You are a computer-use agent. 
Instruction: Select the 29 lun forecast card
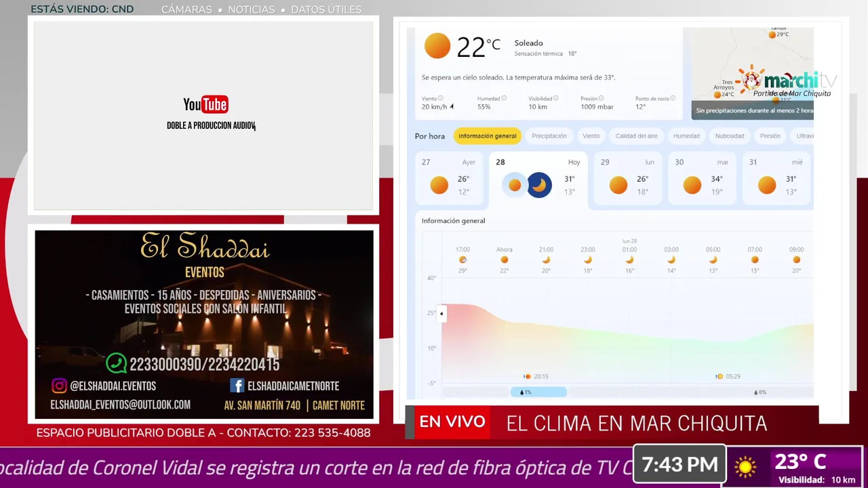point(627,178)
